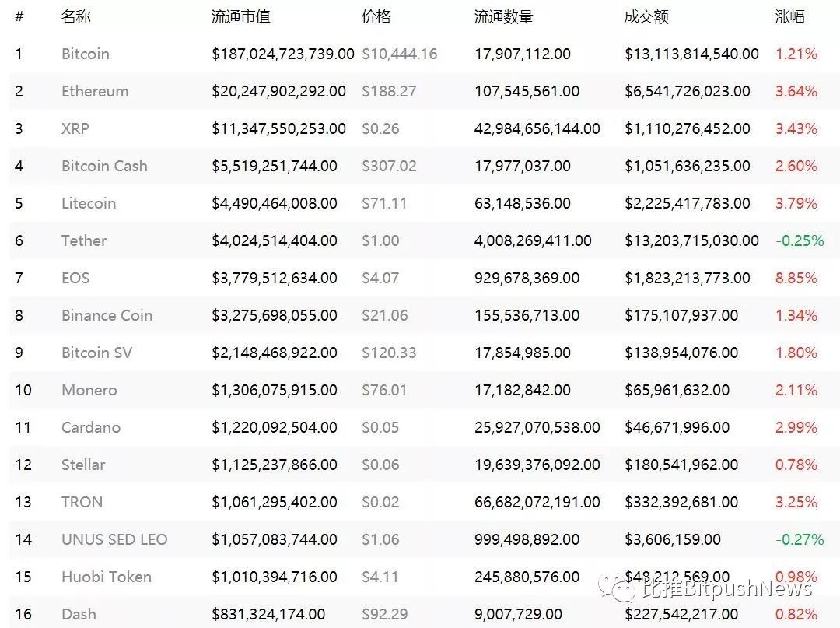
Task: Select the EOS row name
Action: click(x=75, y=278)
